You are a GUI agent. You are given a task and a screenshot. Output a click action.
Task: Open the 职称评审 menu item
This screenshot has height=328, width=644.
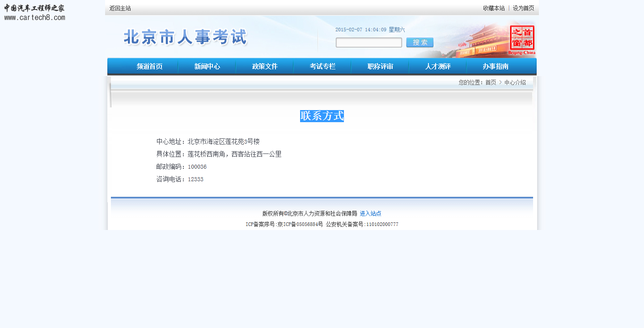tap(380, 67)
